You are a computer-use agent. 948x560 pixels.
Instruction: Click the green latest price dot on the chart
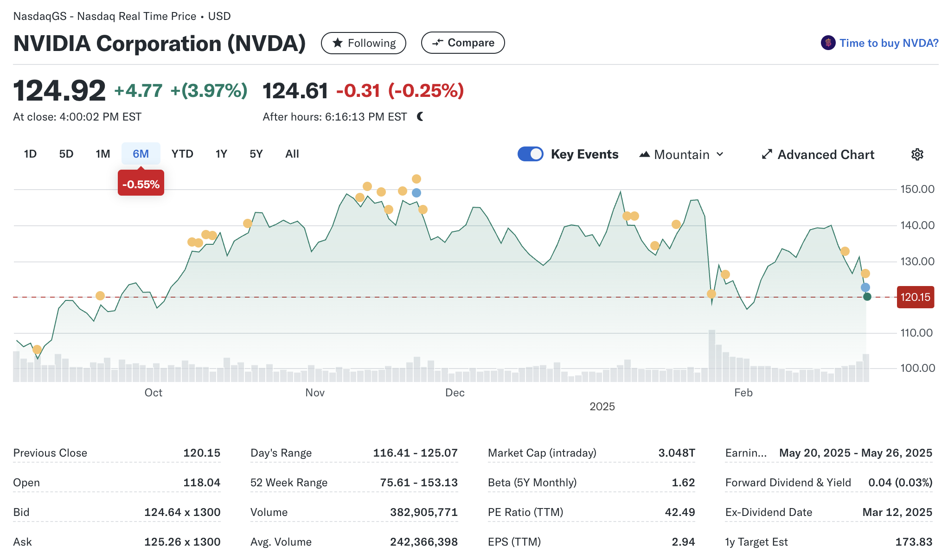(867, 297)
